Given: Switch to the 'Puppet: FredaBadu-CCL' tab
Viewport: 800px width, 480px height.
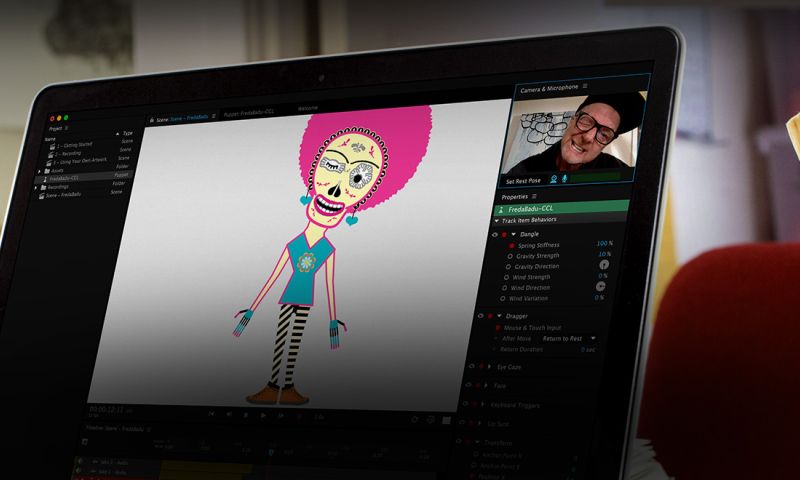Looking at the screenshot, I should (x=248, y=113).
